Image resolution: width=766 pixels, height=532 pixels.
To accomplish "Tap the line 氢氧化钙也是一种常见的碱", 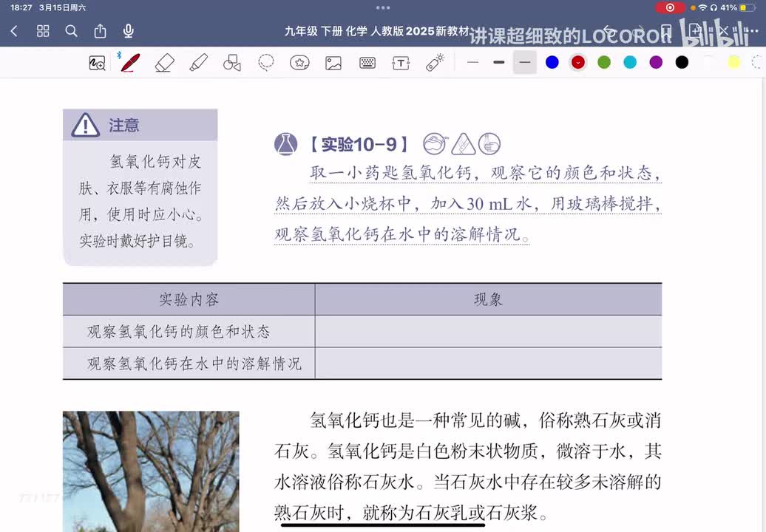I will click(x=485, y=420).
